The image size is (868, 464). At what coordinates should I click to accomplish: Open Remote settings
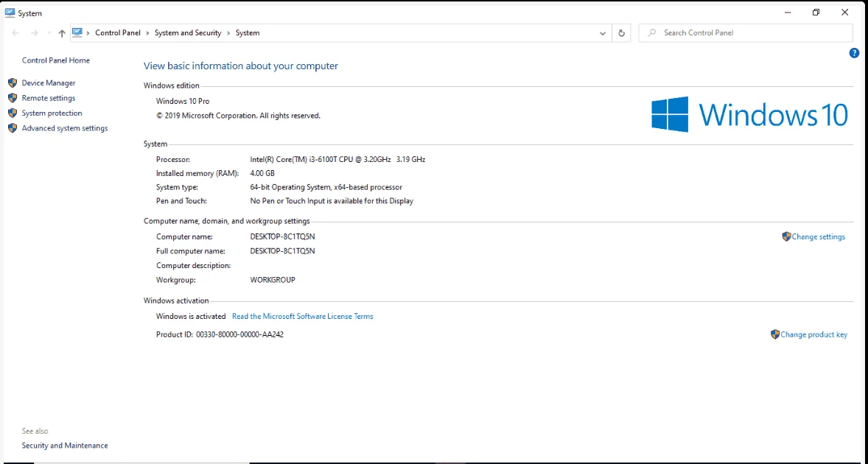(x=48, y=98)
